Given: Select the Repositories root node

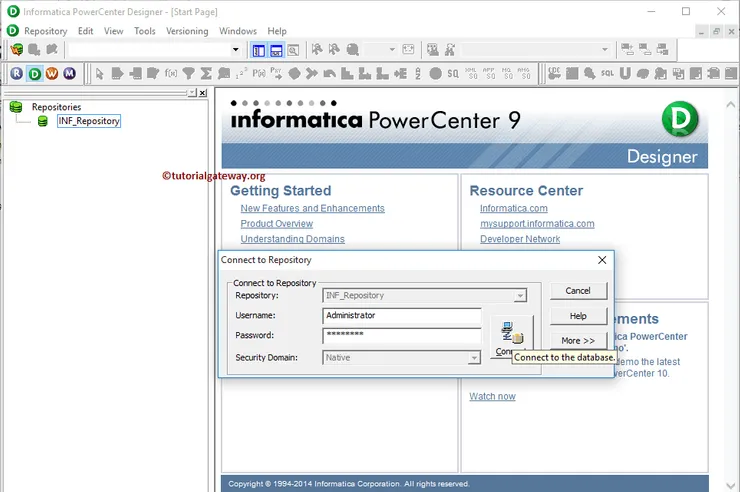Looking at the screenshot, I should pos(56,107).
